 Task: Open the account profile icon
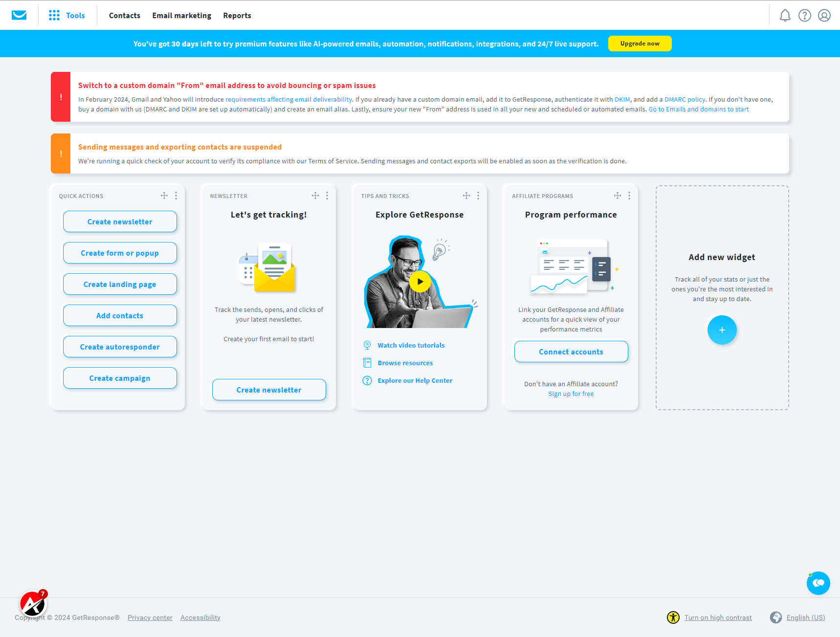[824, 15]
